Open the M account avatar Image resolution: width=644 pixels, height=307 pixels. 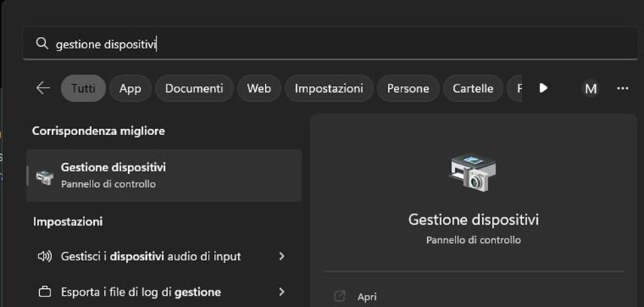click(x=591, y=88)
